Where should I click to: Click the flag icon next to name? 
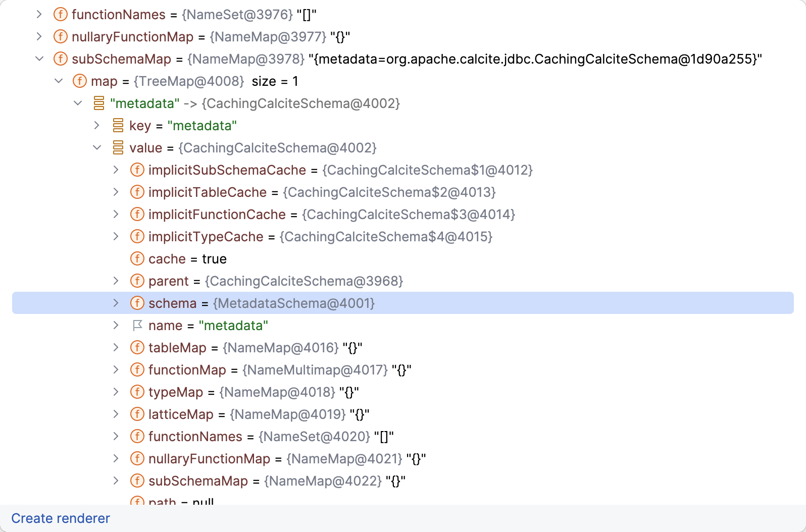(137, 326)
